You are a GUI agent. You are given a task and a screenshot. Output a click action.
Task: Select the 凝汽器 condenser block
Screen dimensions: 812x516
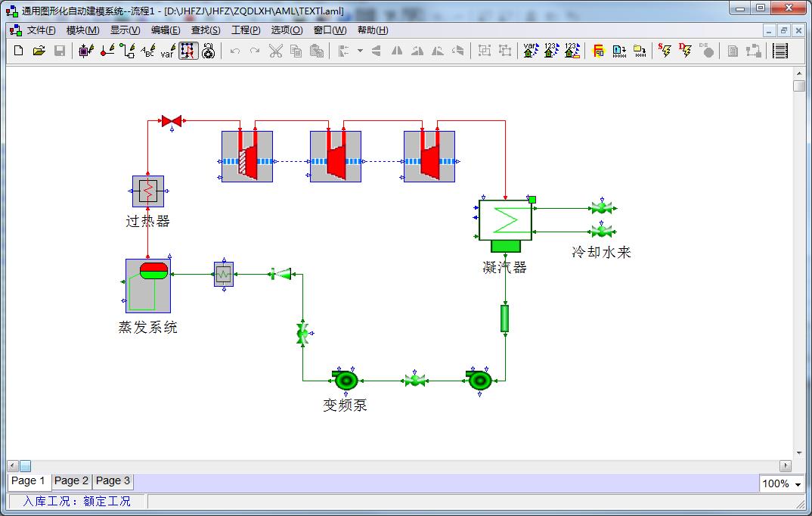[x=505, y=221]
